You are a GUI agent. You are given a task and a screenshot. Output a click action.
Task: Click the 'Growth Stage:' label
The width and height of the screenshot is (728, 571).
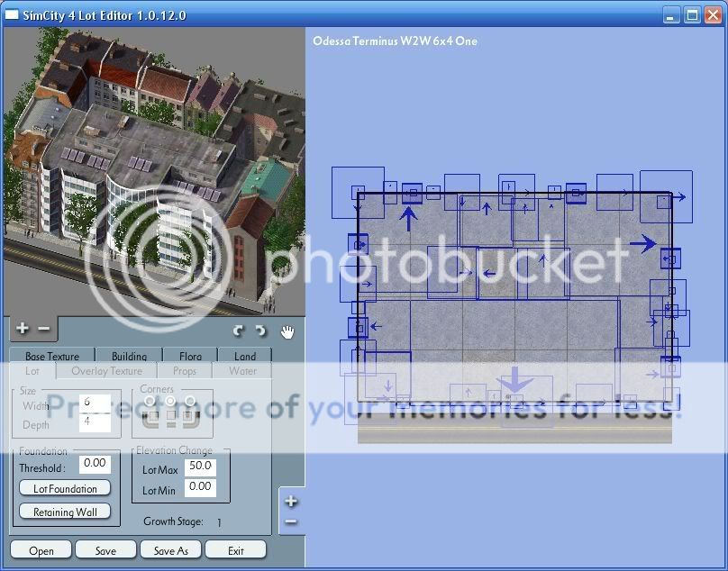(173, 521)
